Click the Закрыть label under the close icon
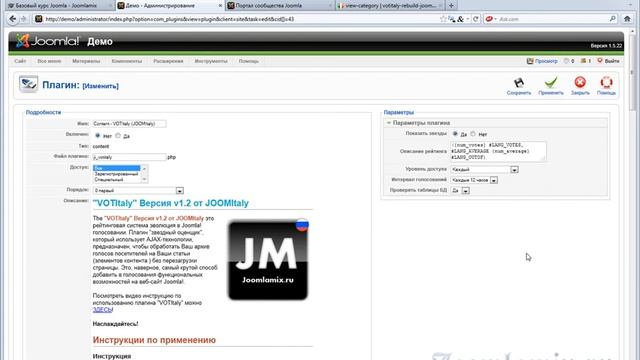This screenshot has width=640, height=360. tap(580, 93)
